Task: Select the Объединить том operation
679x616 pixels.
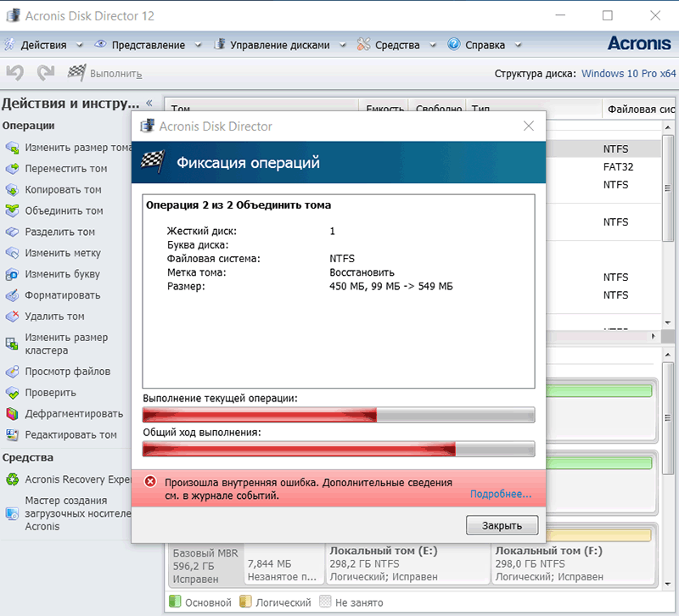Action: tap(64, 210)
